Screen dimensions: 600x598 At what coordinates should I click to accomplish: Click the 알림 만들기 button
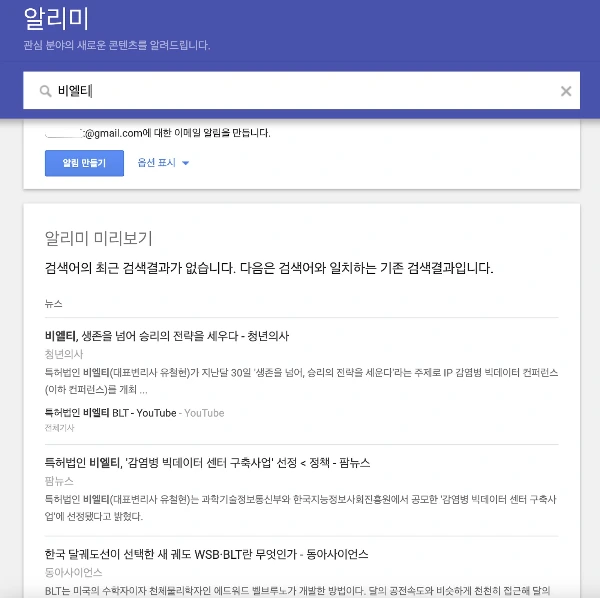84,163
